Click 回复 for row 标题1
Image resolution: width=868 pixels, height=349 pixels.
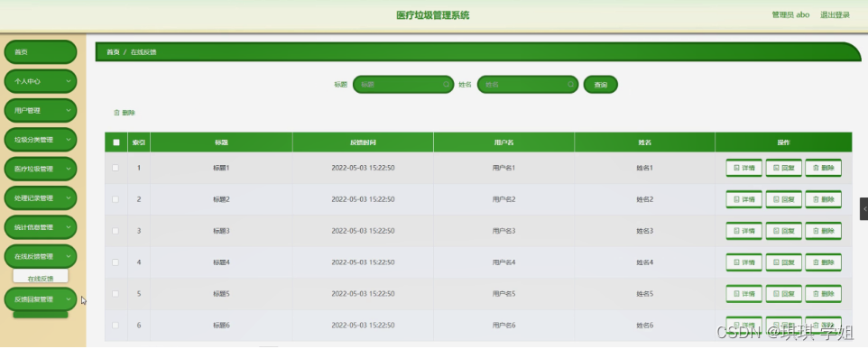pyautogui.click(x=783, y=168)
